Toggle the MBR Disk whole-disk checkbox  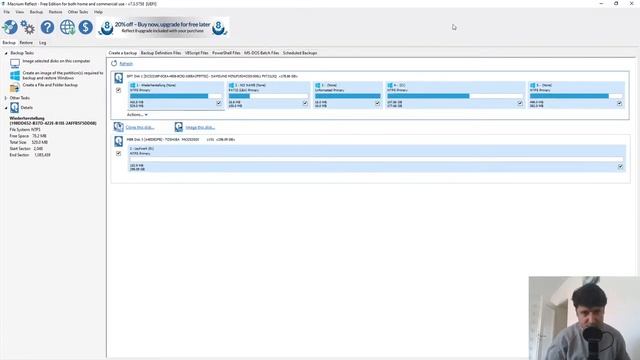[118, 153]
